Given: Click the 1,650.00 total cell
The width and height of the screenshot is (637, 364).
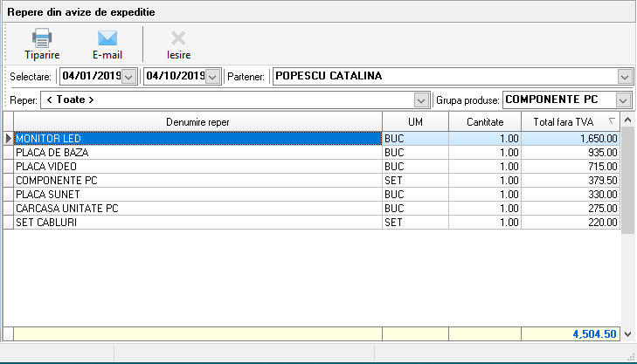Looking at the screenshot, I should tap(571, 139).
